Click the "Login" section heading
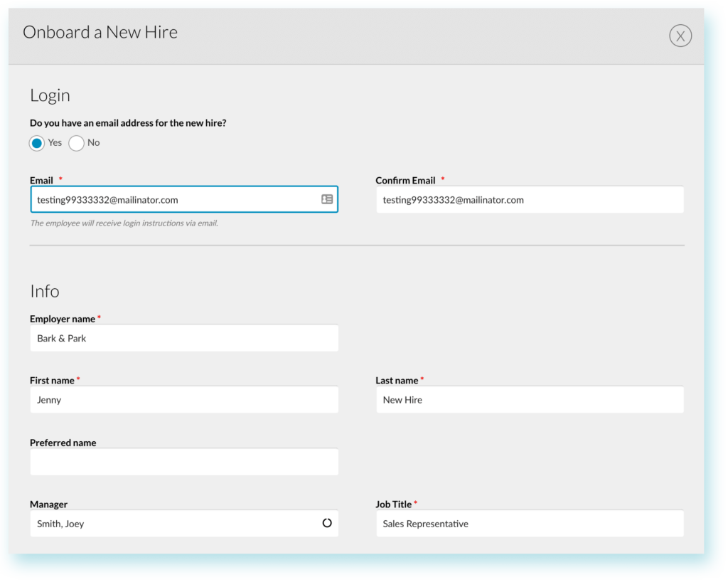728x587 pixels. 50,95
